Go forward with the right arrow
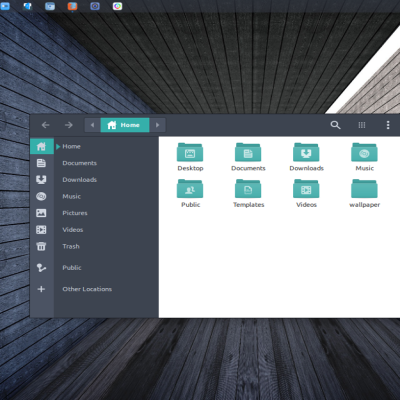400x400 pixels. 69,125
